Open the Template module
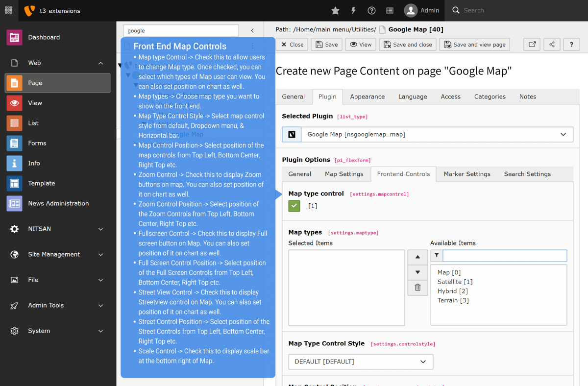This screenshot has width=588, height=386. [58, 183]
